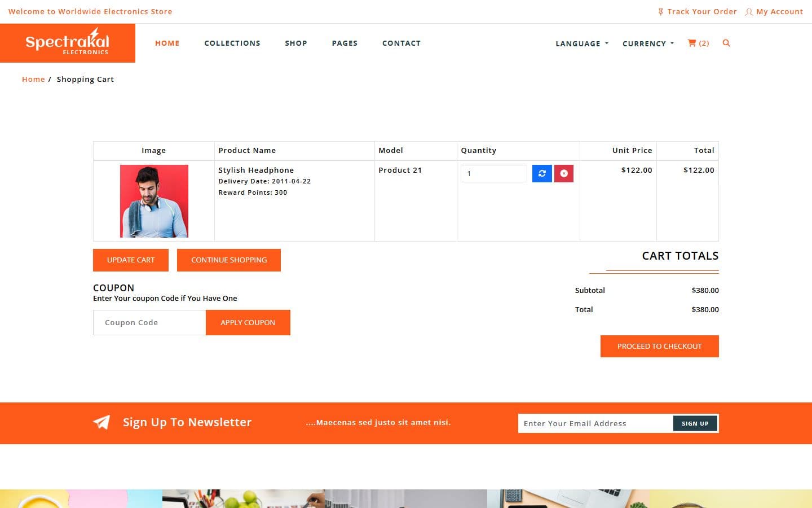Focus the Coupon Code input field
The width and height of the screenshot is (812, 508).
149,322
